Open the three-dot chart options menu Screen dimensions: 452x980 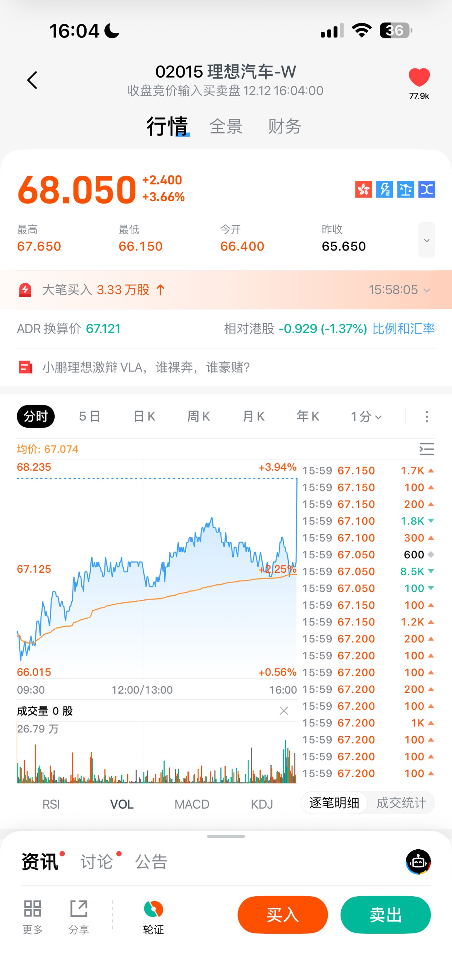(x=426, y=417)
